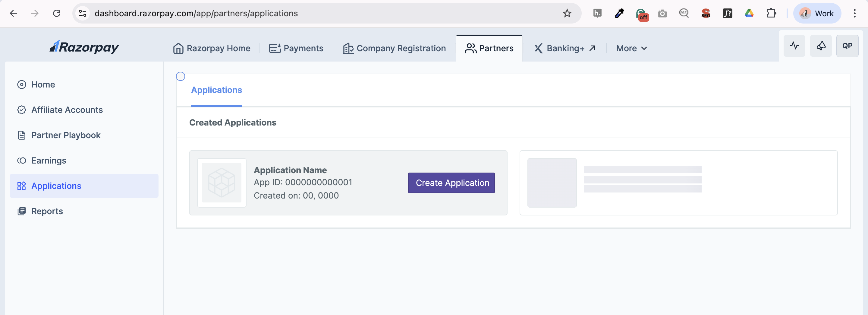Select Applications in the sidebar

84,186
